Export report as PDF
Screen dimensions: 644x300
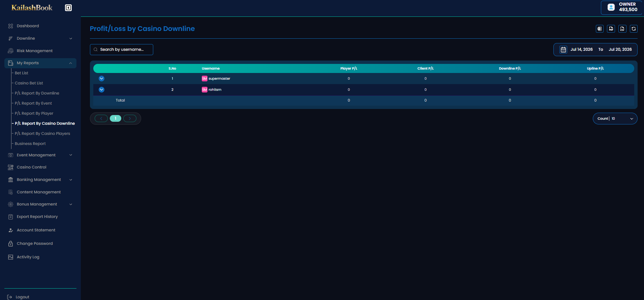coord(611,29)
